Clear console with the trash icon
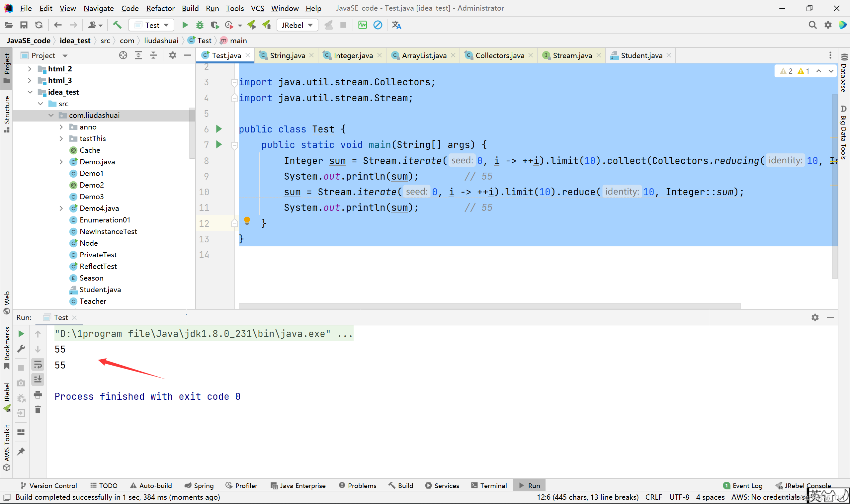Viewport: 850px width, 504px height. [x=38, y=410]
